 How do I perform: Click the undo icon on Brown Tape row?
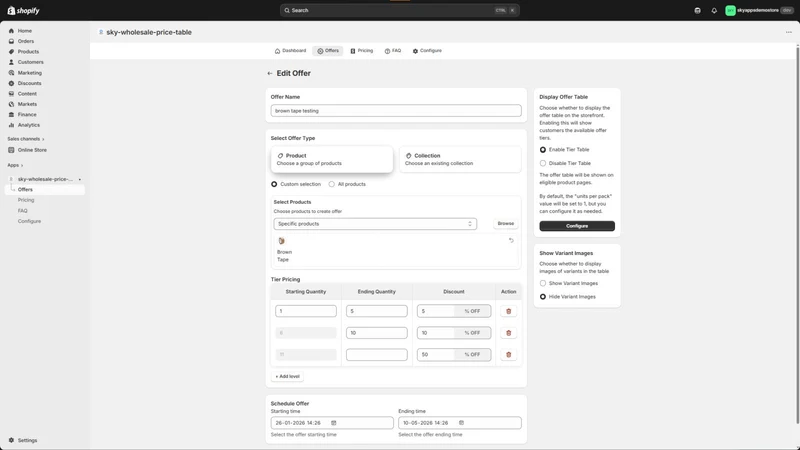511,240
